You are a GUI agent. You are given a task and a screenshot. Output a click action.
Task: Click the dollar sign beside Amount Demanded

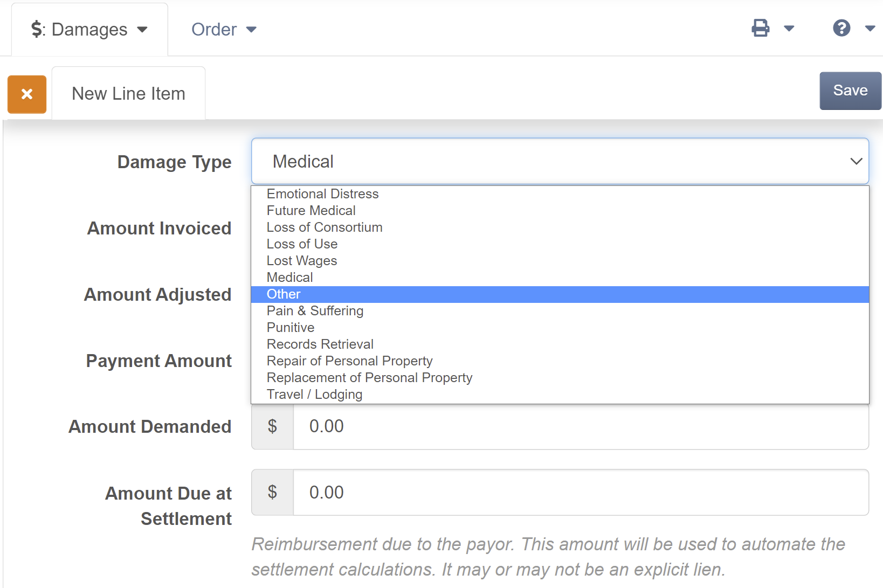pos(273,426)
